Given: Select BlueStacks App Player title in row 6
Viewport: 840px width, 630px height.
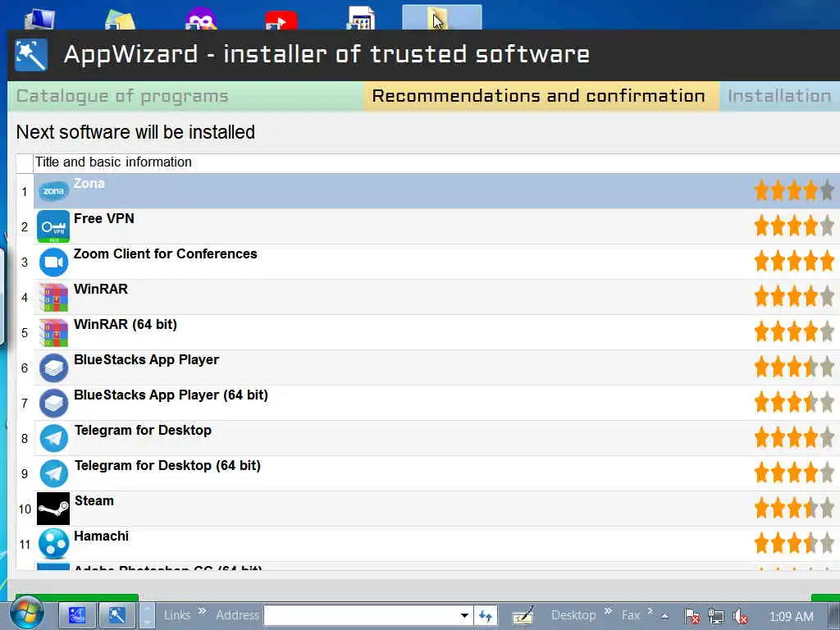Looking at the screenshot, I should click(146, 360).
